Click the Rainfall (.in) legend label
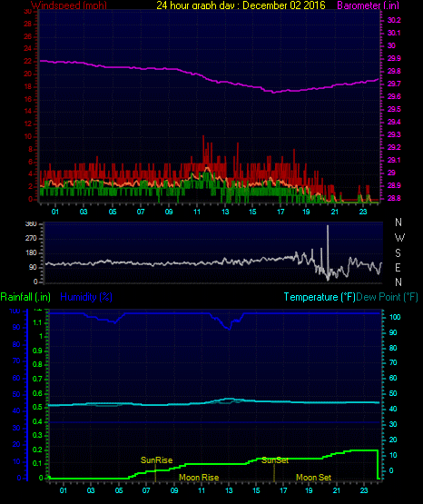Screen dimensions: 423x504 [25, 297]
